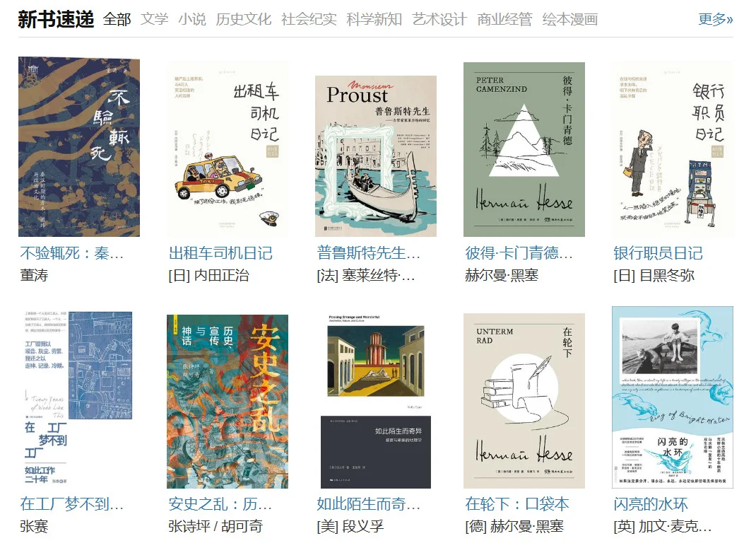The height and width of the screenshot is (548, 756).
Task: Open the 出租车司机日记 cover image
Action: (228, 149)
